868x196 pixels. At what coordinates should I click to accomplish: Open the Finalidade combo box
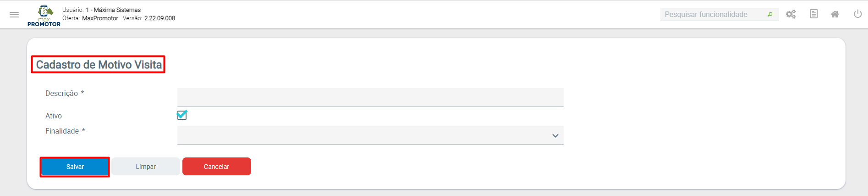tap(362, 135)
